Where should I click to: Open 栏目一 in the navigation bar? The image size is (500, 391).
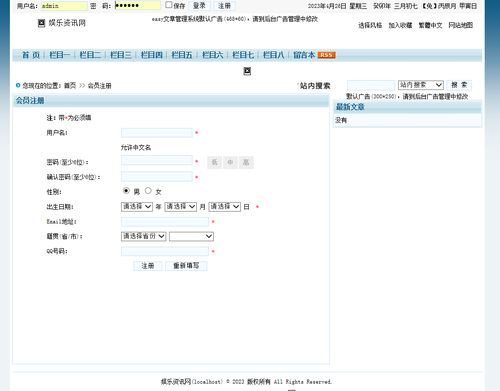tap(60, 55)
